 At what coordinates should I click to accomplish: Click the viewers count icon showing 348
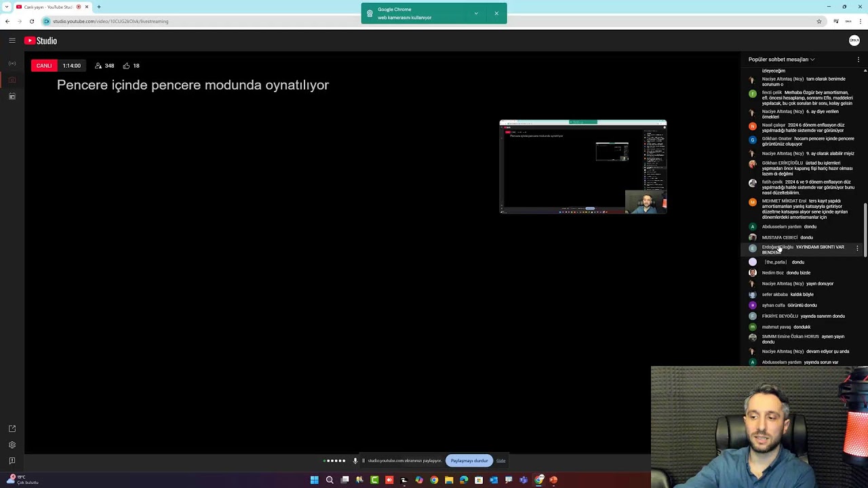pyautogui.click(x=98, y=66)
